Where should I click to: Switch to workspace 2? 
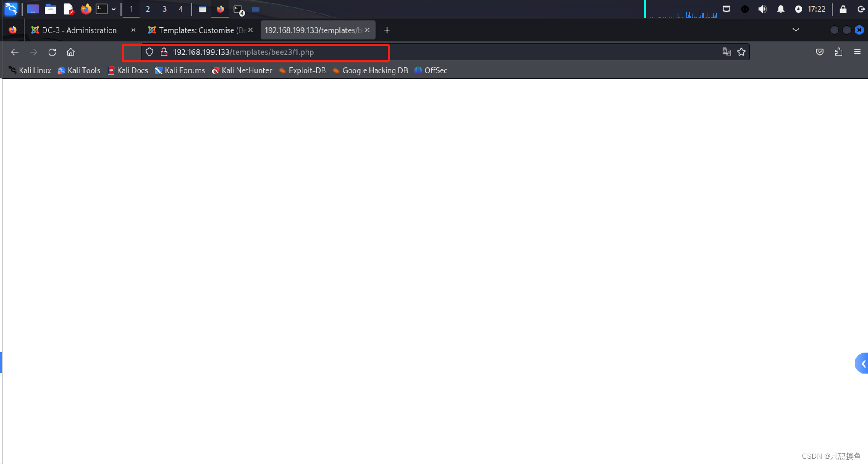coord(148,9)
